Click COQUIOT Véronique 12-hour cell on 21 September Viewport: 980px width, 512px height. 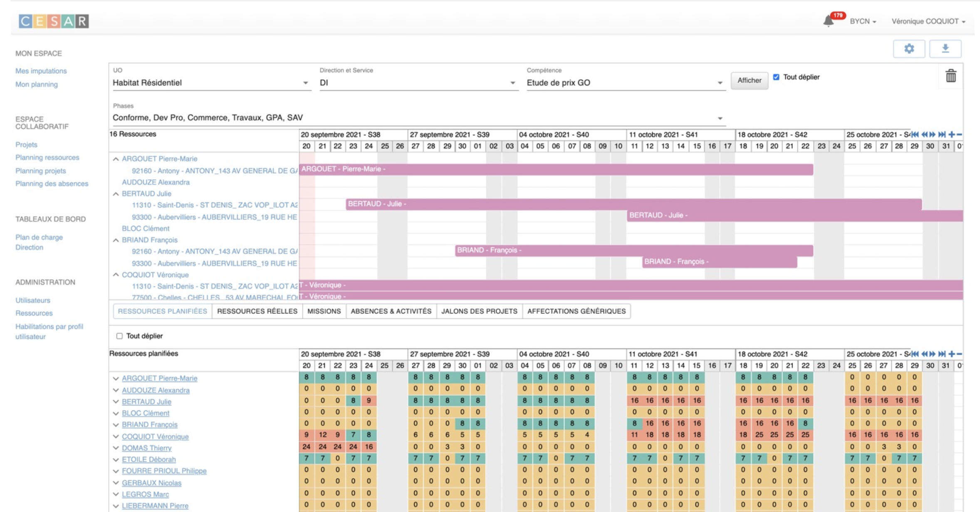(x=322, y=435)
